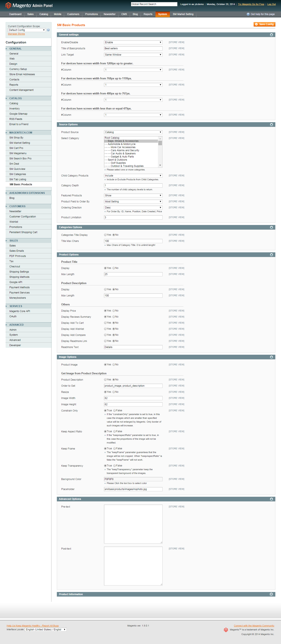Viewport: 281px width, 644px height.
Task: Select Yes for Display Readmore Link
Action: click(105, 341)
